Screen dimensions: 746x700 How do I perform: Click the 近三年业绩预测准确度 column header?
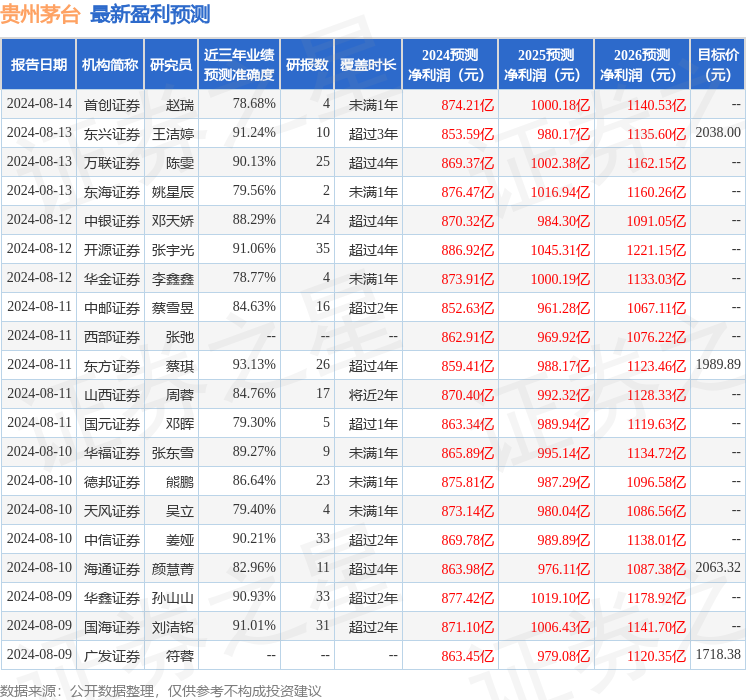tap(239, 64)
